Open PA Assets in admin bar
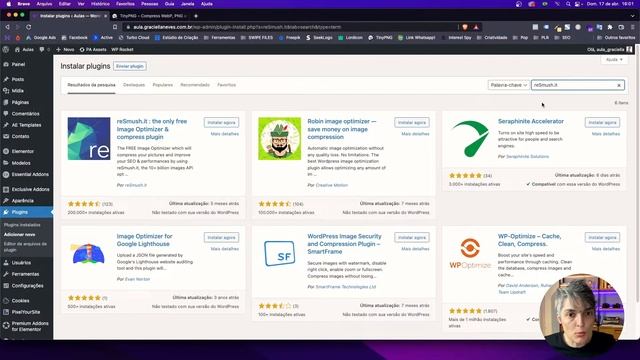Screen dimensions: 640x360 coord(93,49)
